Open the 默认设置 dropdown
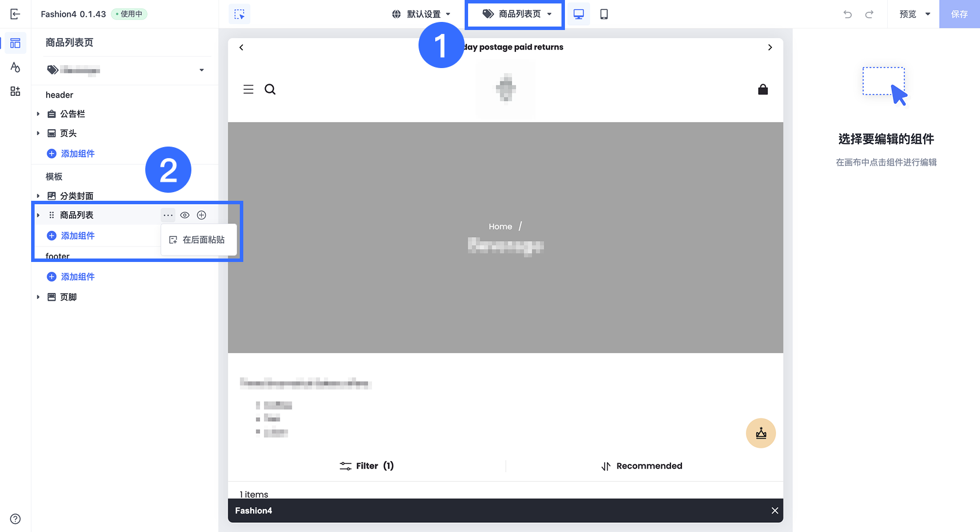Screen dimensions: 980x532 (x=421, y=14)
